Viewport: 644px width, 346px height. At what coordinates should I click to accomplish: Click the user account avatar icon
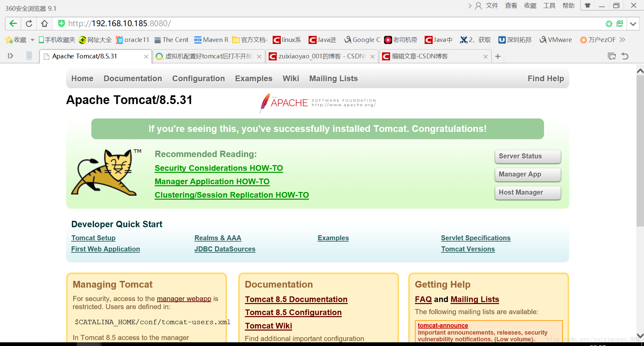click(478, 6)
